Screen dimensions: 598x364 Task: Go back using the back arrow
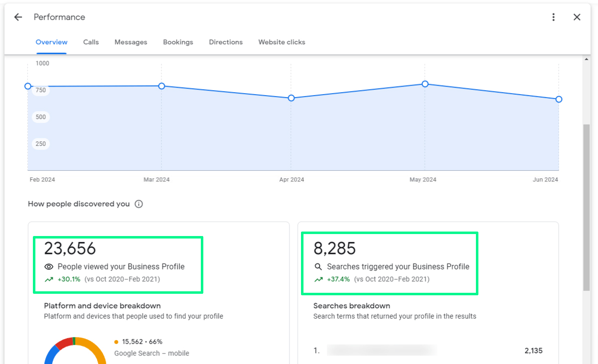click(x=18, y=17)
